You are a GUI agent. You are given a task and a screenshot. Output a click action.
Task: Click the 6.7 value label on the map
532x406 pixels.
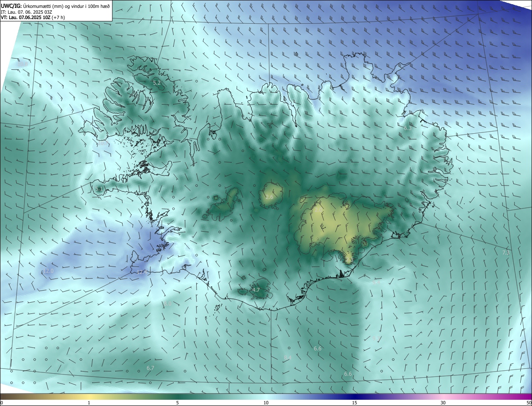150,368
